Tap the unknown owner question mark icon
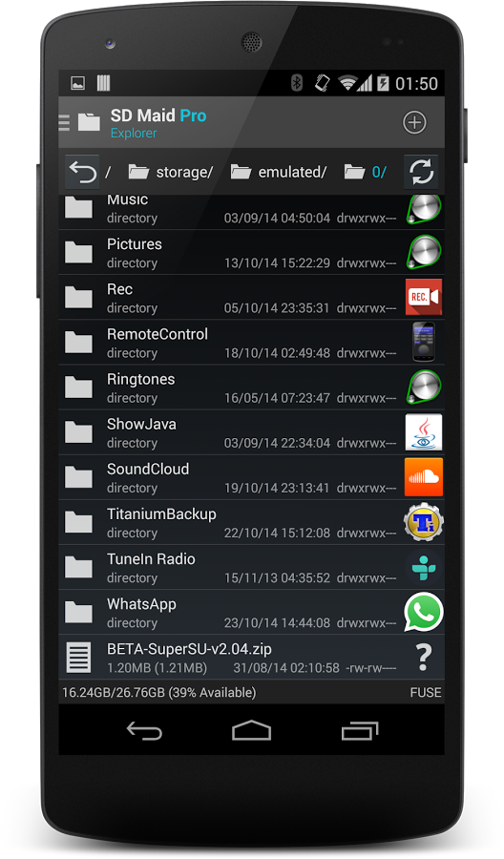The width and height of the screenshot is (504, 859). pyautogui.click(x=424, y=657)
